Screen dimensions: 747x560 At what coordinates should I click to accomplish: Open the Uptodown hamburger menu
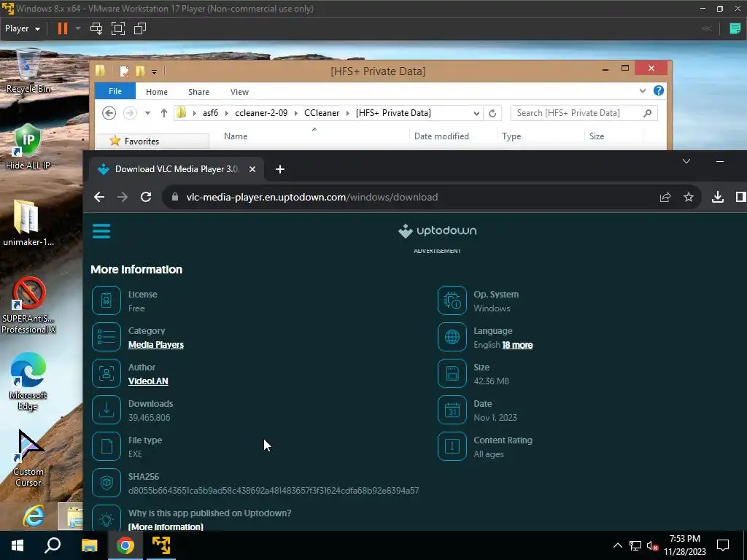(x=101, y=231)
